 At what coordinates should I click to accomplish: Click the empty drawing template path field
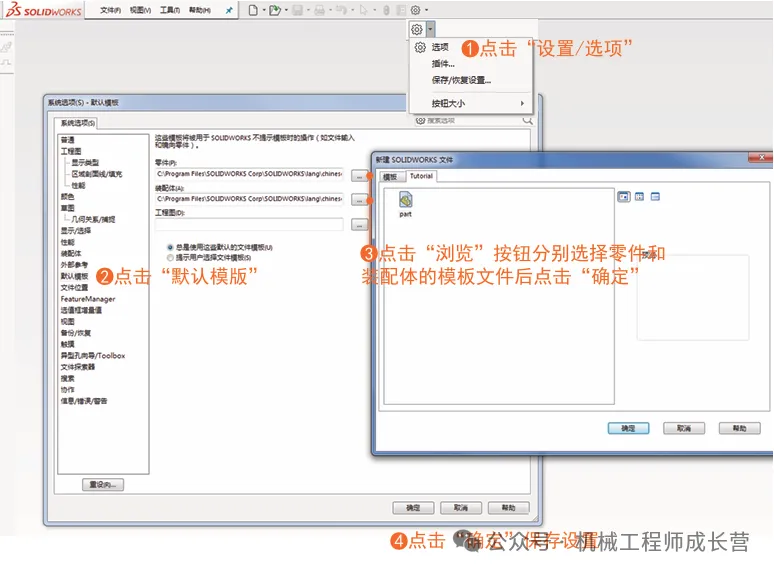click(249, 225)
